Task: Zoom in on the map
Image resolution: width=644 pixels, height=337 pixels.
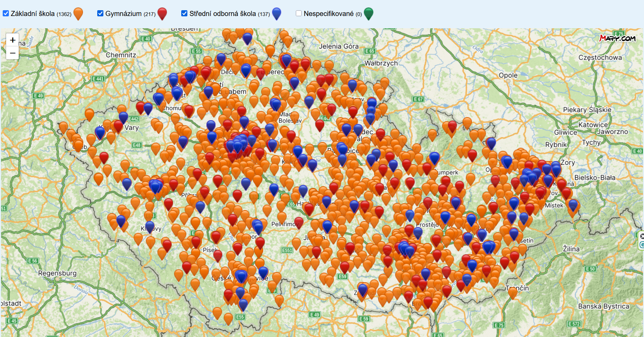Action: tap(13, 40)
